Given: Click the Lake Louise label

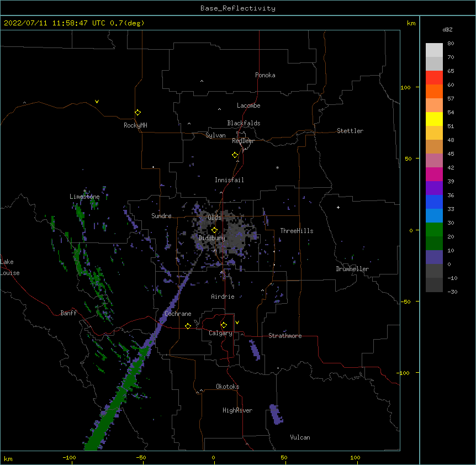Looking at the screenshot, I should (x=10, y=267).
